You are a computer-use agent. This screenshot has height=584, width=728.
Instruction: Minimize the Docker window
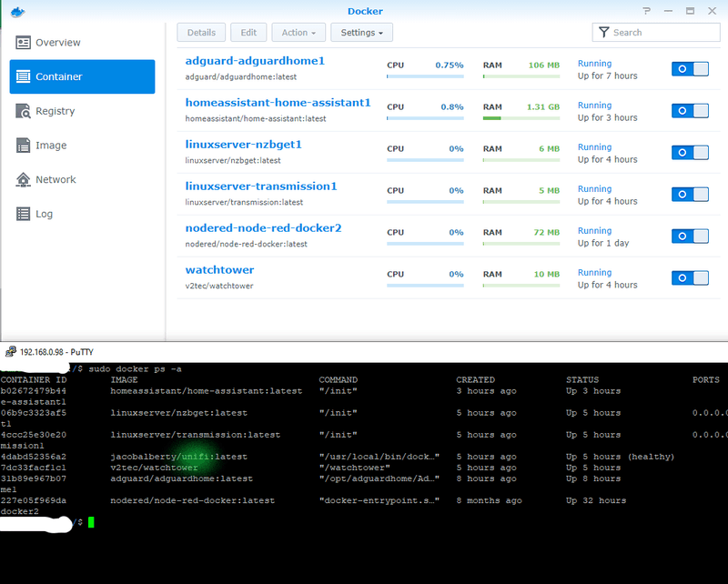click(x=668, y=11)
